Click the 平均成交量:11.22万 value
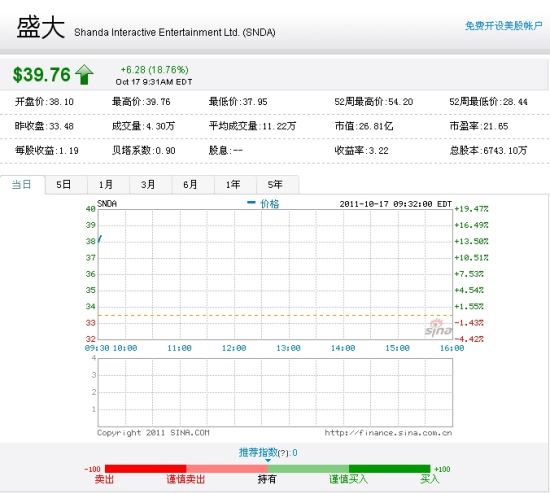Screen dimensions: 550x494 [252, 126]
